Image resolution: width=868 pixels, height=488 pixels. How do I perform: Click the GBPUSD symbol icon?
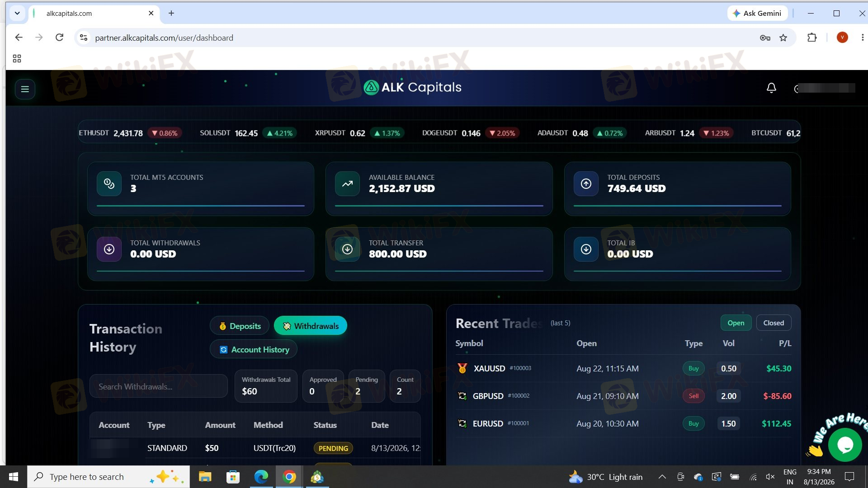462,396
